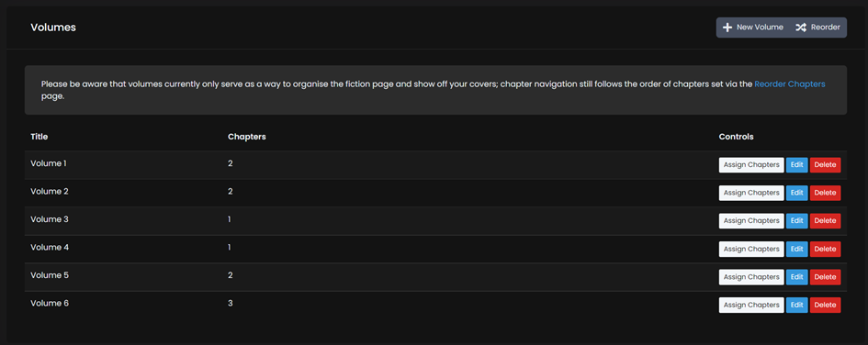Click the shuffle icon beside Reorder

pos(800,28)
